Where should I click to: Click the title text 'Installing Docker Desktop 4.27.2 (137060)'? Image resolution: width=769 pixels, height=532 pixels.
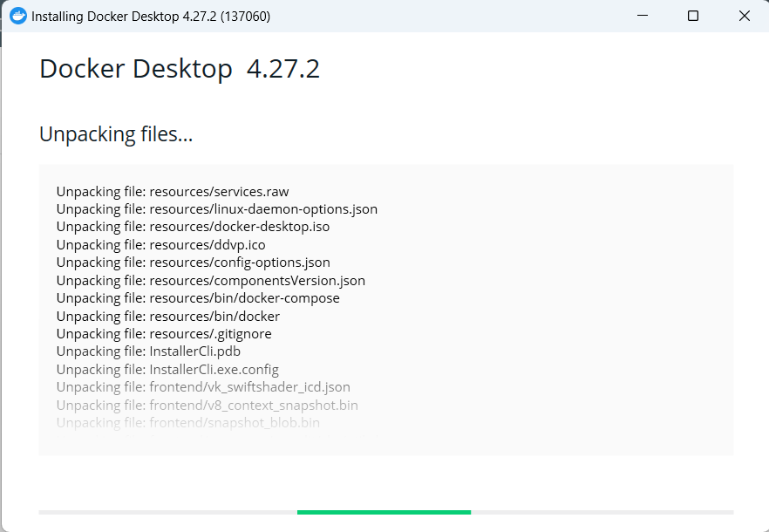(151, 17)
